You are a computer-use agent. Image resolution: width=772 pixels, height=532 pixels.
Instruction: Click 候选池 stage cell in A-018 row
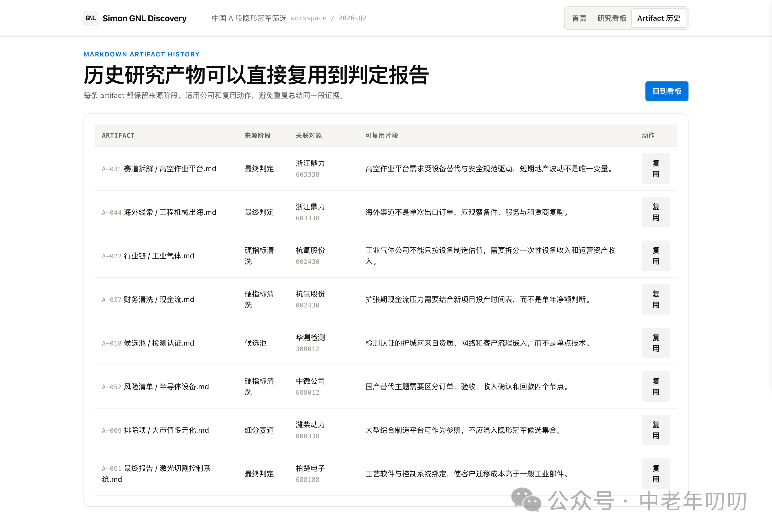point(255,343)
